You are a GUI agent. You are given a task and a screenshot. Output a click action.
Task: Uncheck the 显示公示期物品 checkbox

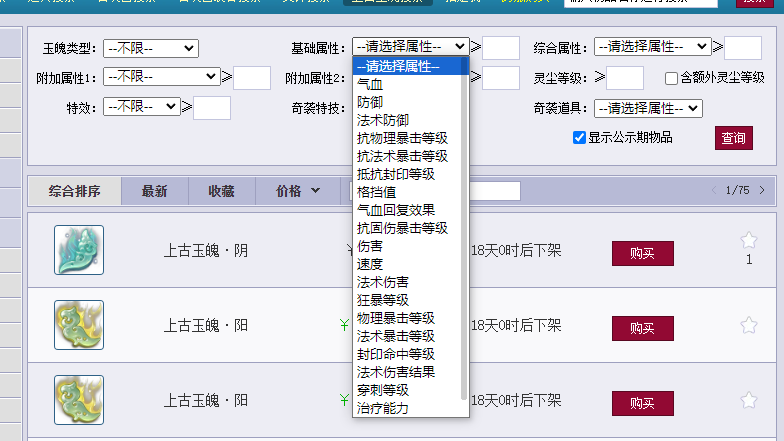(579, 138)
